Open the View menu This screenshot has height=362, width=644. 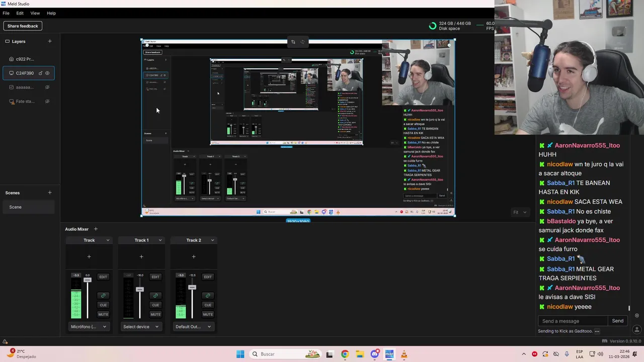[35, 13]
